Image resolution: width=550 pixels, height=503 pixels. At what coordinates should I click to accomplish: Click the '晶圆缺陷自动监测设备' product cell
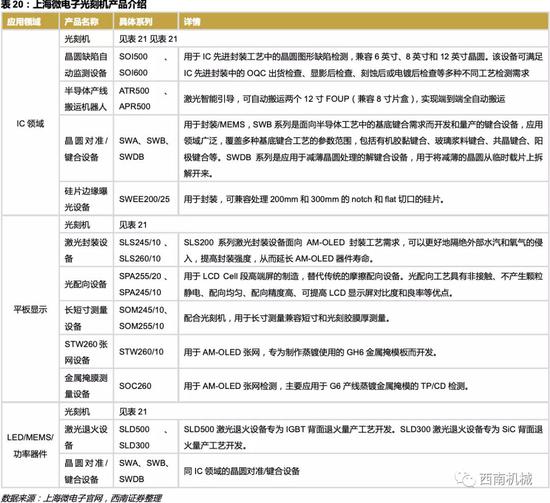86,65
